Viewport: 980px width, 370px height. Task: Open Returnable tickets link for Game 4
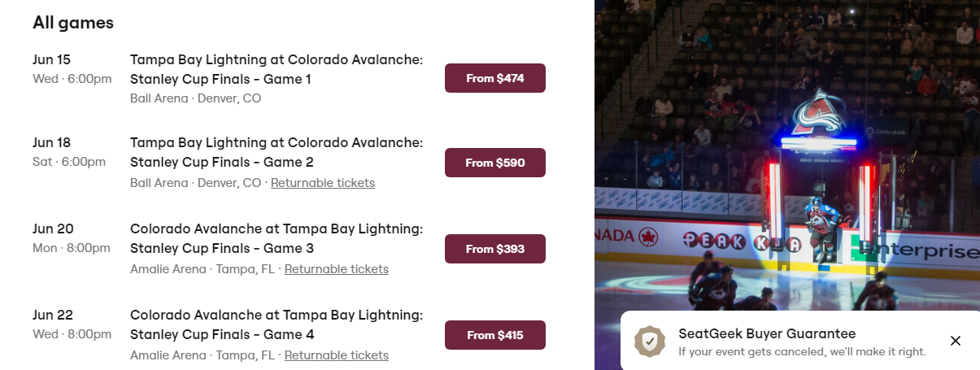(337, 355)
